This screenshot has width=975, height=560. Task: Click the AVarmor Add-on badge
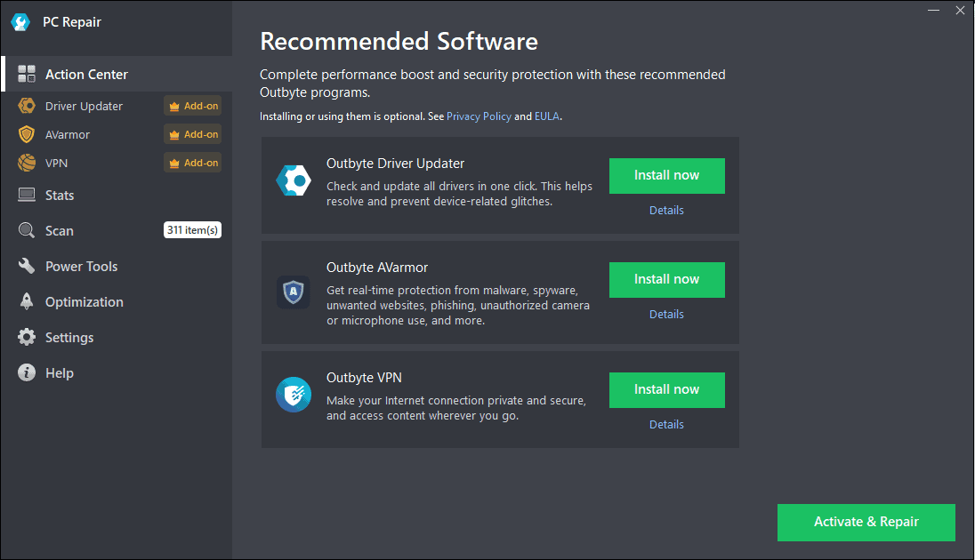coord(193,134)
